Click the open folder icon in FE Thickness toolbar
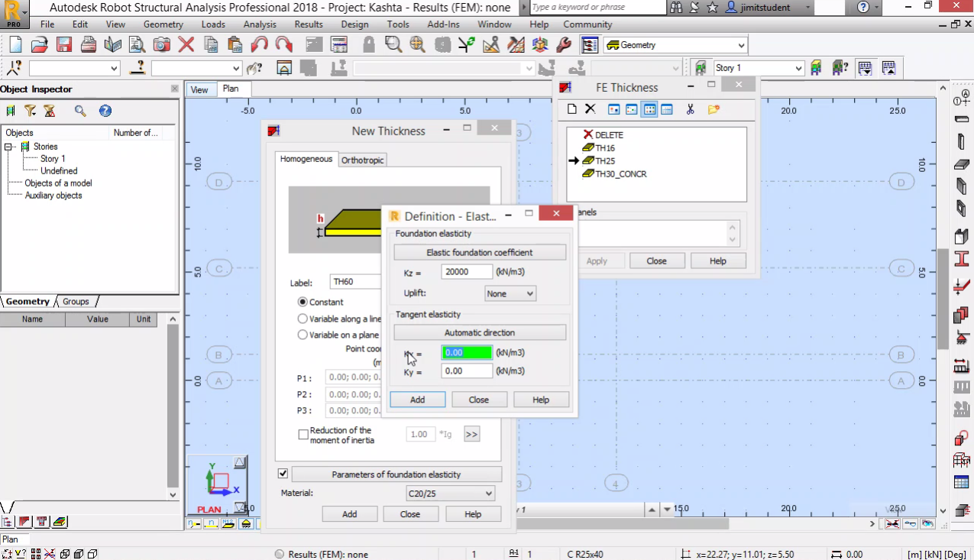 [x=714, y=109]
